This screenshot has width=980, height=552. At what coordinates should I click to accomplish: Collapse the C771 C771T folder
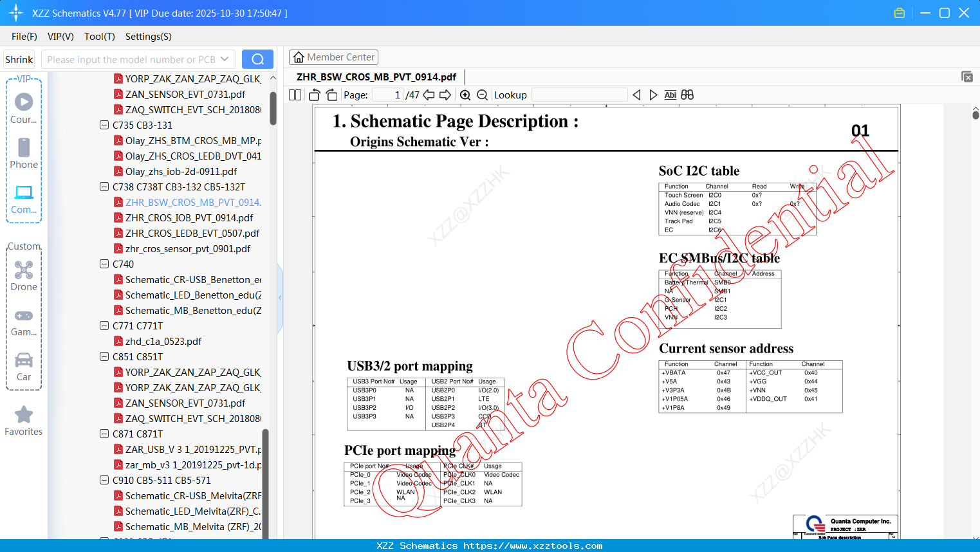(x=104, y=326)
